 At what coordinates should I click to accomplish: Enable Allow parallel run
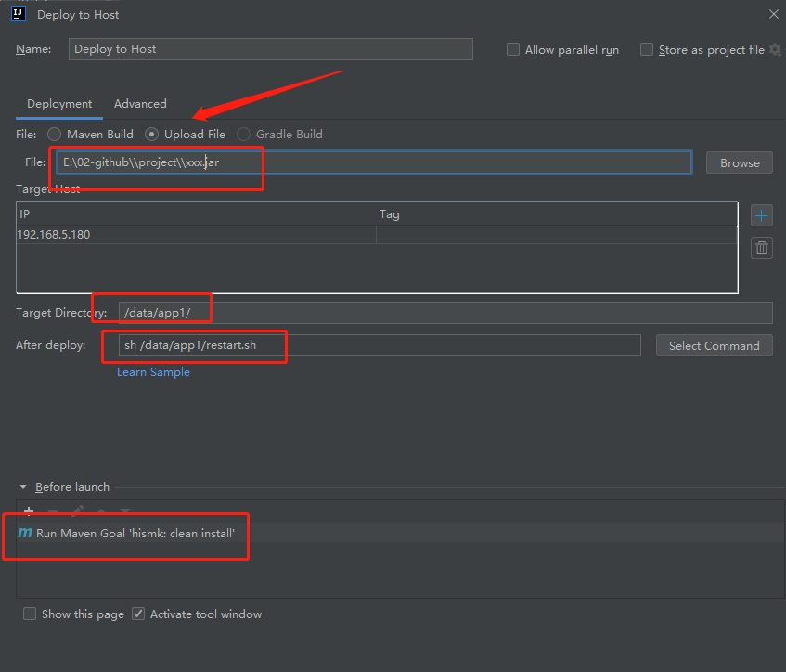pyautogui.click(x=513, y=49)
